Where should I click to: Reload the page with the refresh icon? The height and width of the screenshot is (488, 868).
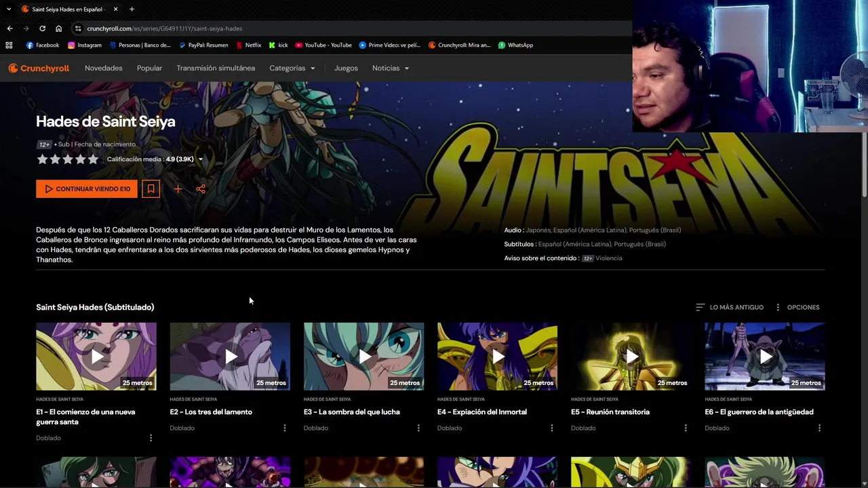pyautogui.click(x=42, y=28)
